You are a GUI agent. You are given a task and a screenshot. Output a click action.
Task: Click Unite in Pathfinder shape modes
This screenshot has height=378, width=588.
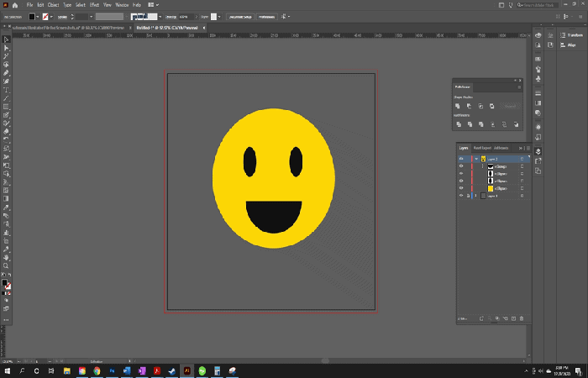point(458,107)
